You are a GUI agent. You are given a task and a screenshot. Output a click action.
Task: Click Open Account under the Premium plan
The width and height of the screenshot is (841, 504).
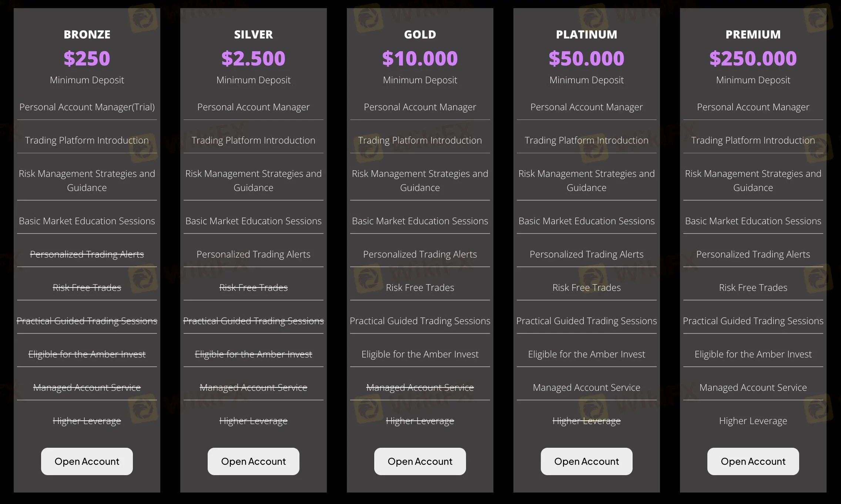(753, 461)
